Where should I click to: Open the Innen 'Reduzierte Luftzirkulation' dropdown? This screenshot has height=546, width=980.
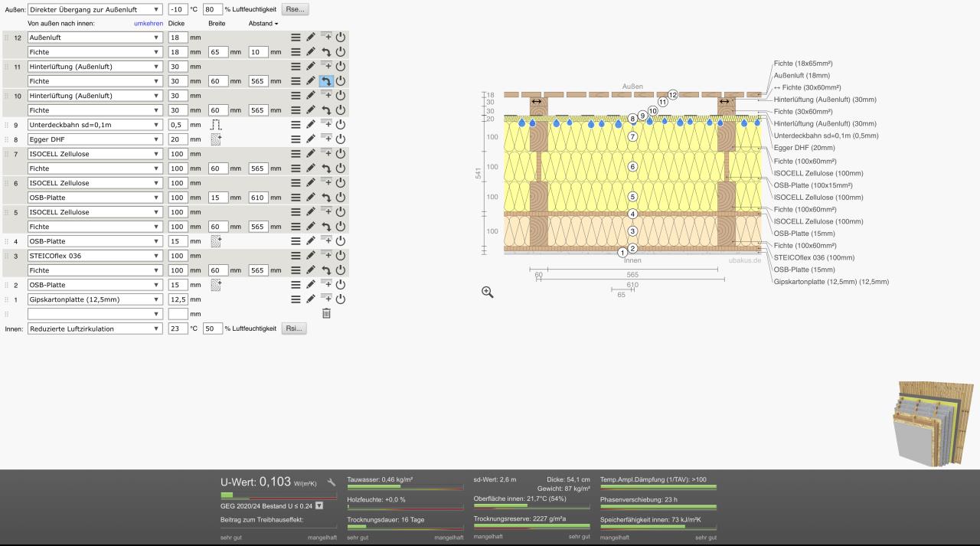95,329
